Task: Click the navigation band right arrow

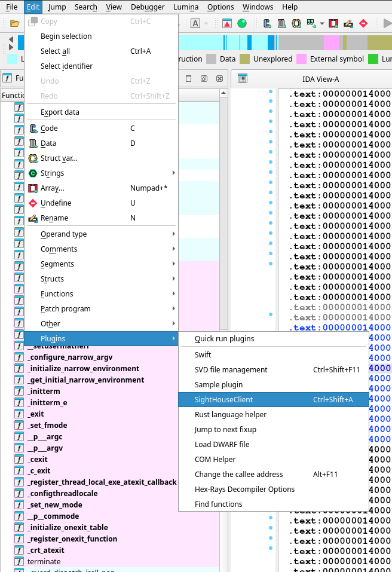Action: 11,47
